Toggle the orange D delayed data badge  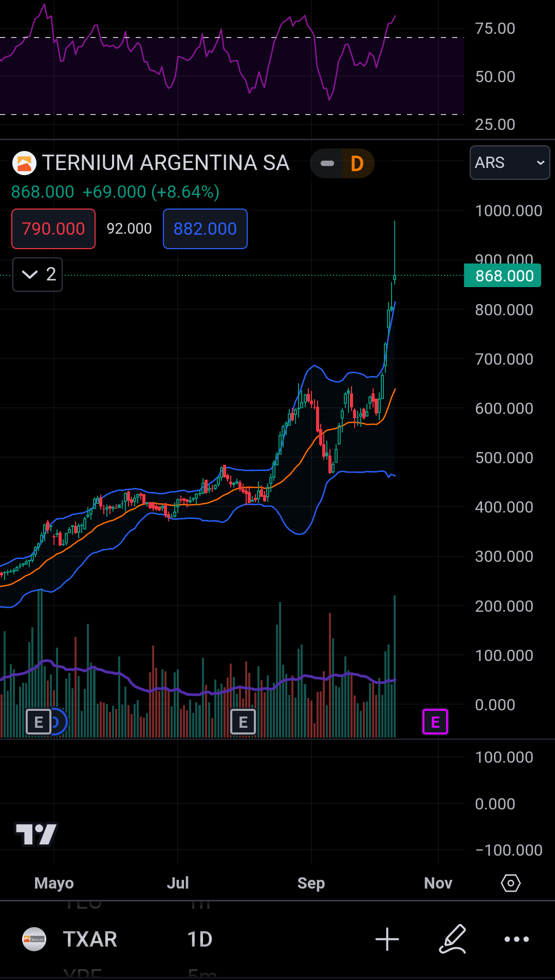pos(358,163)
